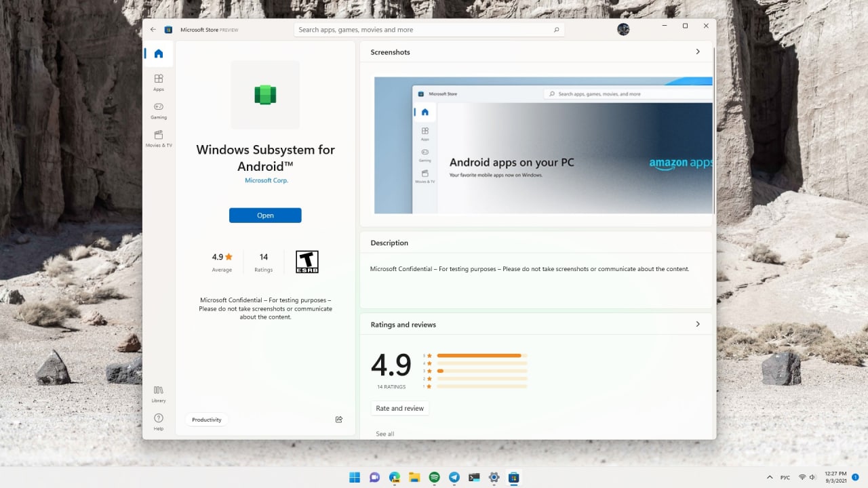
Task: Open the Apps section in the sidebar
Action: (158, 83)
